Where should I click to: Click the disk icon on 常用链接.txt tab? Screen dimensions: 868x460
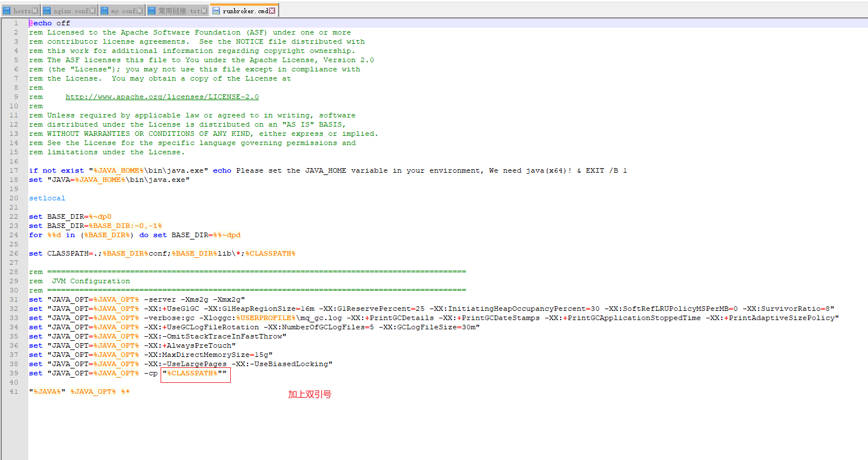coord(152,10)
